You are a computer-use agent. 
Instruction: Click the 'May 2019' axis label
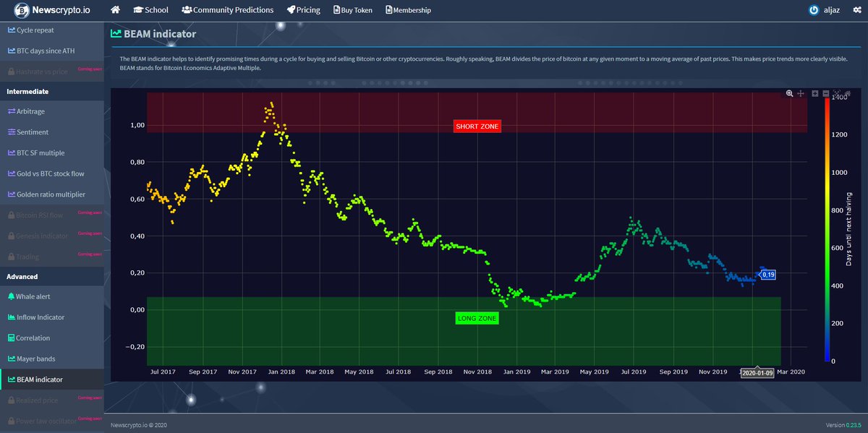click(595, 372)
